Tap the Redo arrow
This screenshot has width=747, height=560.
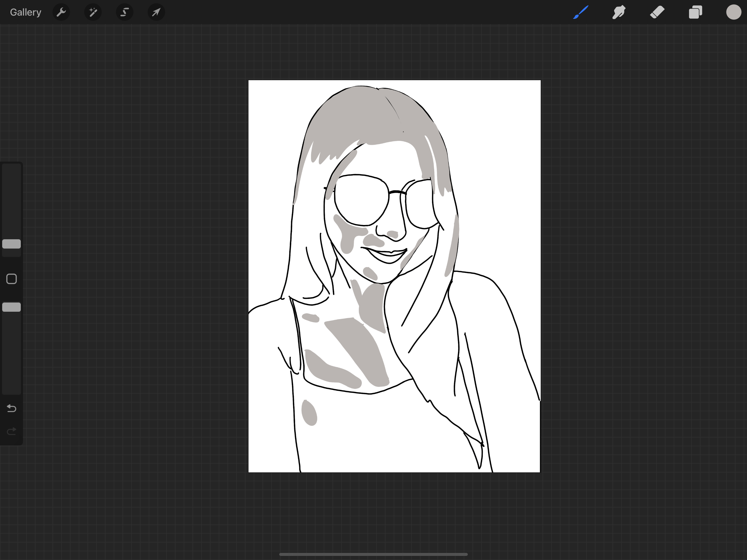[x=11, y=431]
